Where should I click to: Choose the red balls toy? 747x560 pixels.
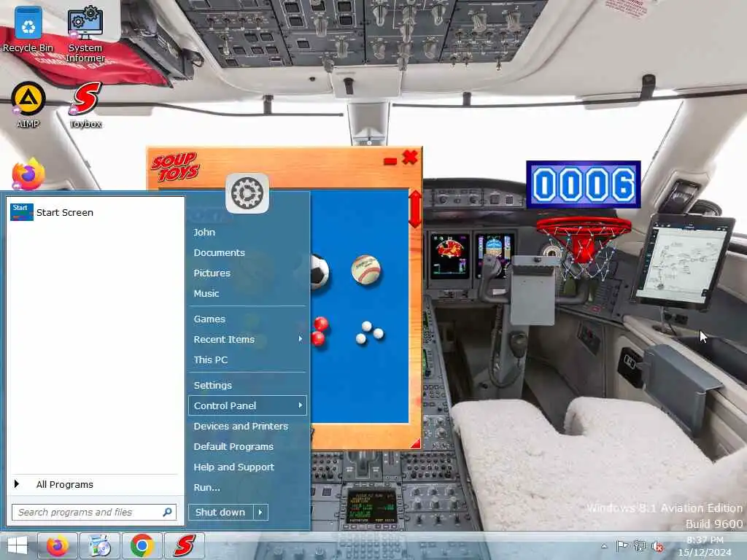[x=320, y=331]
